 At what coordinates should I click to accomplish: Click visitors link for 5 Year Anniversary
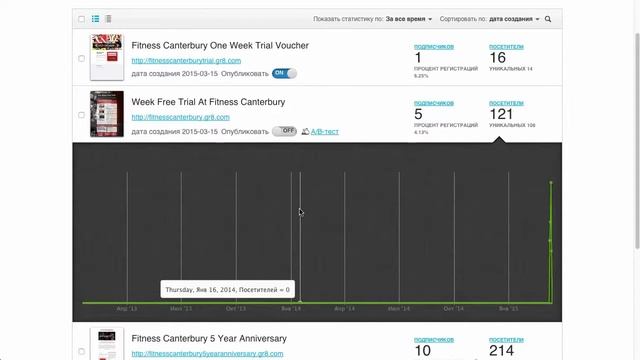point(506,340)
